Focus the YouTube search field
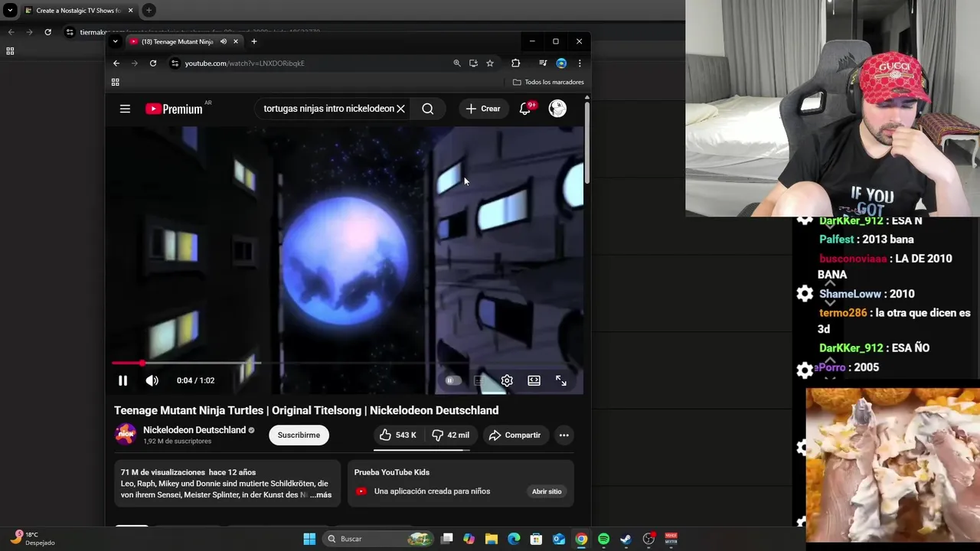This screenshot has width=980, height=551. pyautogui.click(x=328, y=109)
